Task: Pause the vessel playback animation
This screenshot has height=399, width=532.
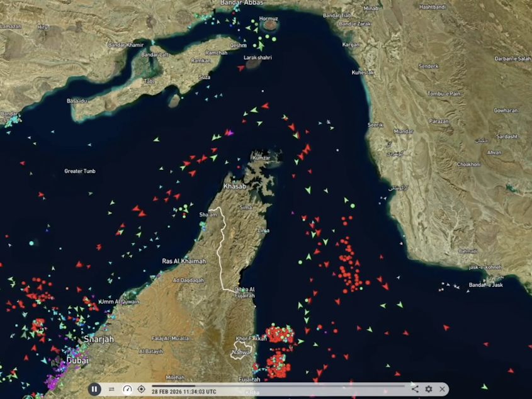Action: [x=94, y=389]
